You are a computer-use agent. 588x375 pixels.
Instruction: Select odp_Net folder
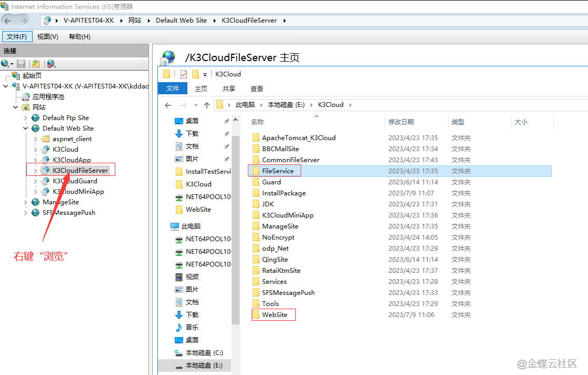pos(275,249)
